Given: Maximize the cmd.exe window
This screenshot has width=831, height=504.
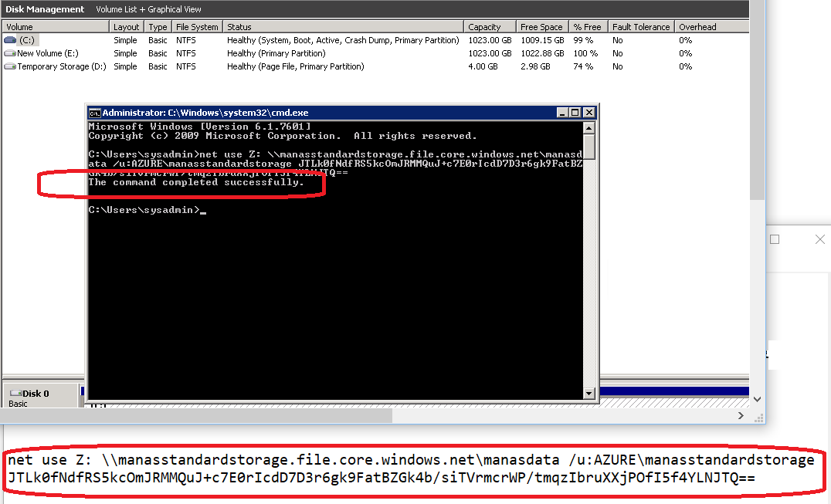Looking at the screenshot, I should pyautogui.click(x=575, y=113).
